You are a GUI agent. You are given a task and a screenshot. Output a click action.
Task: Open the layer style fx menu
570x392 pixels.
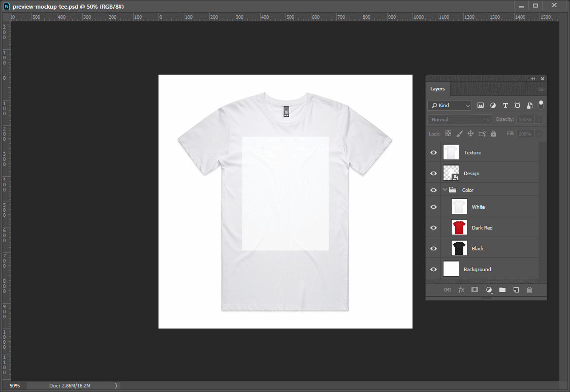click(x=461, y=289)
